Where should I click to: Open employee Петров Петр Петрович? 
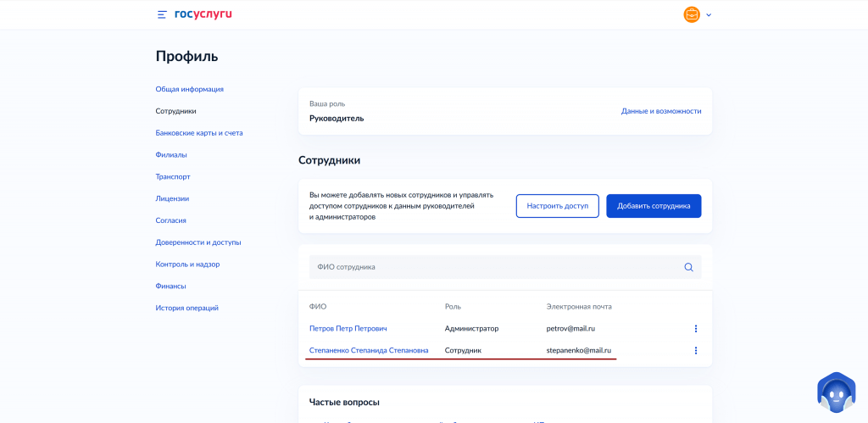pyautogui.click(x=348, y=328)
